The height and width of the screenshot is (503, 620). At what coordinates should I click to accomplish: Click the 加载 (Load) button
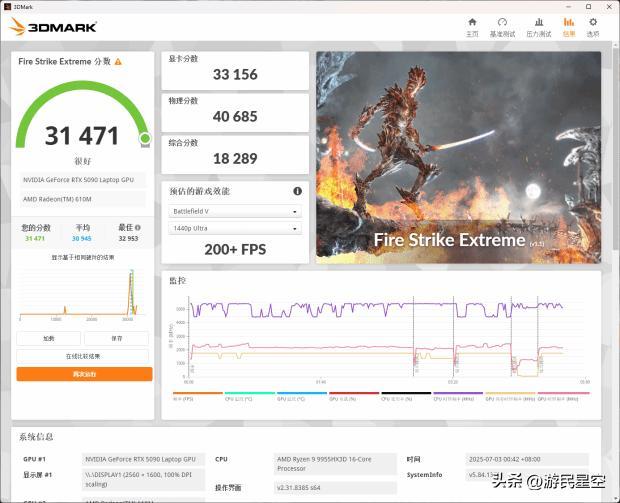click(48, 338)
